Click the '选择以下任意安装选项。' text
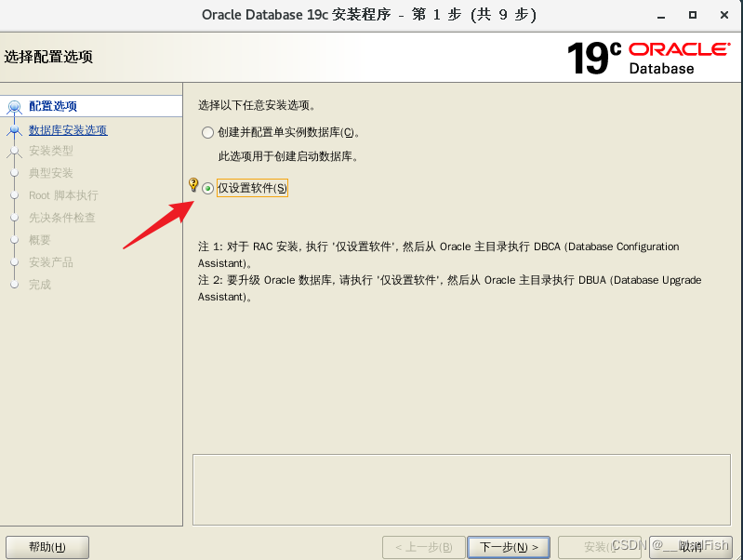The image size is (743, 560). [257, 105]
